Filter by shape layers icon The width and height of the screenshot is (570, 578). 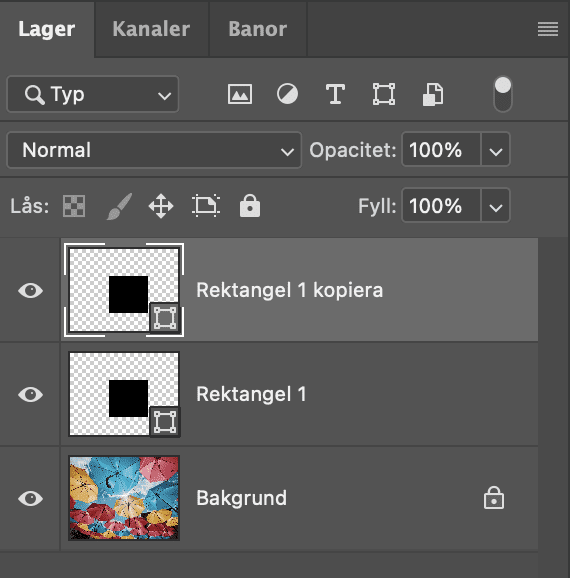click(x=384, y=94)
